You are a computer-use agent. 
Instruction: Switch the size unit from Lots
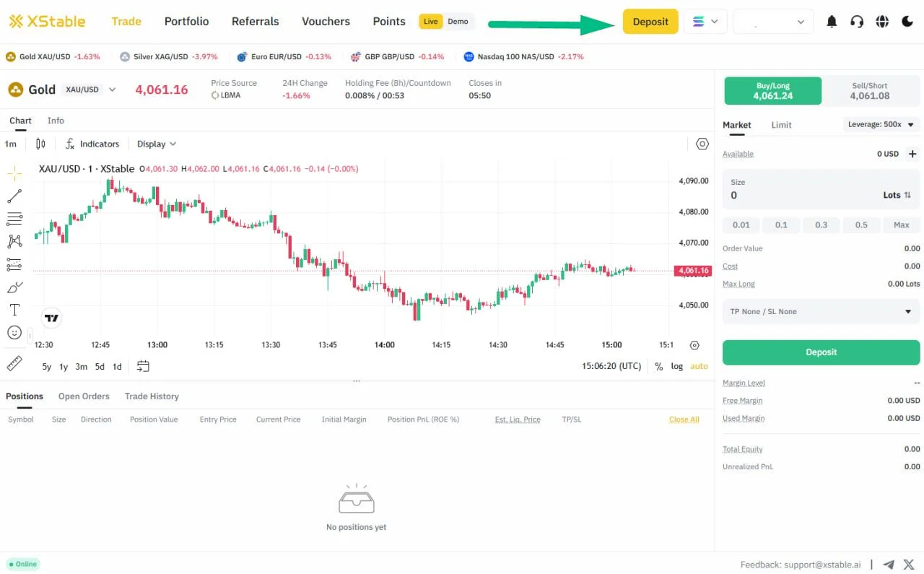(897, 195)
